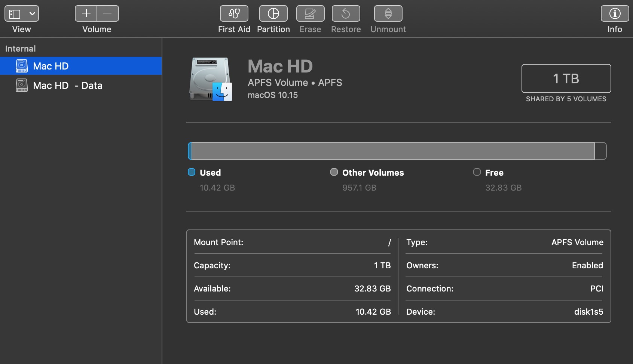
Task: Click the Erase toolbar icon
Action: [x=310, y=14]
